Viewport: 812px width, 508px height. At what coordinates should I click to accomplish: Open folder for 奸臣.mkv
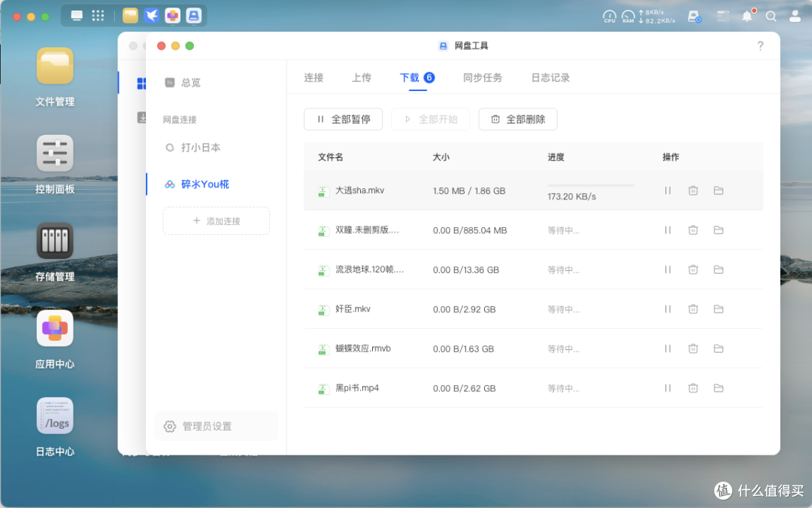pyautogui.click(x=718, y=309)
